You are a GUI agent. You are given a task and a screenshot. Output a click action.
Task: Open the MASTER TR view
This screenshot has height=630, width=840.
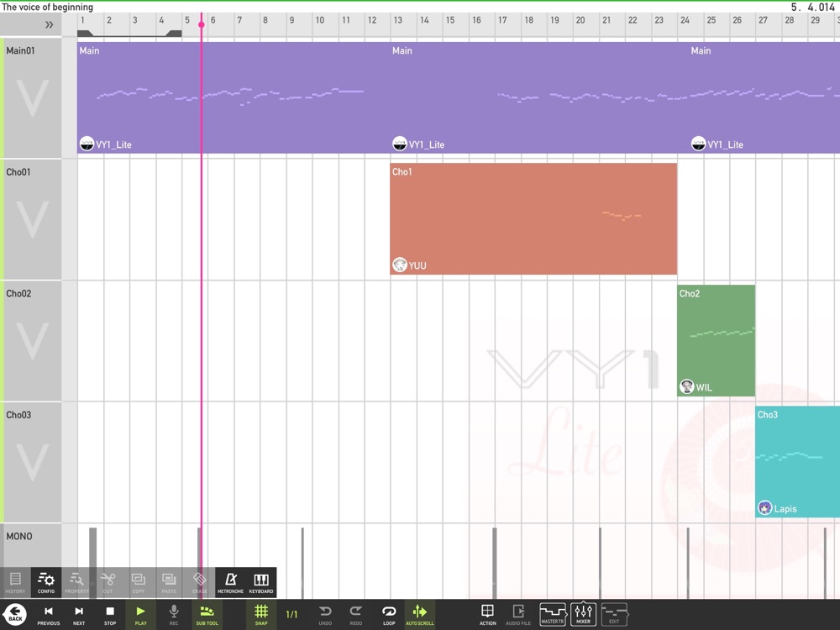pyautogui.click(x=553, y=614)
